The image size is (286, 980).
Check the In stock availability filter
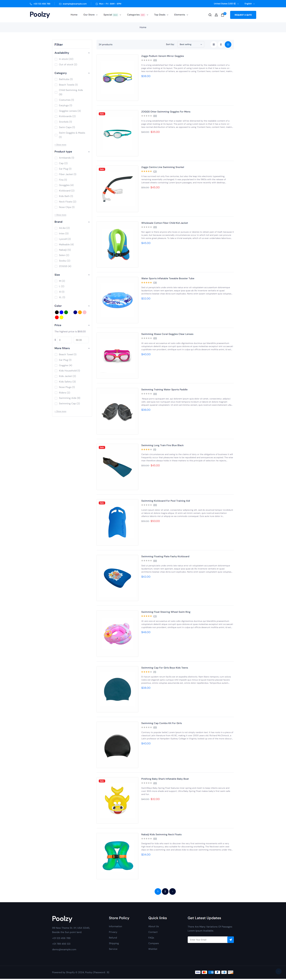(x=56, y=59)
